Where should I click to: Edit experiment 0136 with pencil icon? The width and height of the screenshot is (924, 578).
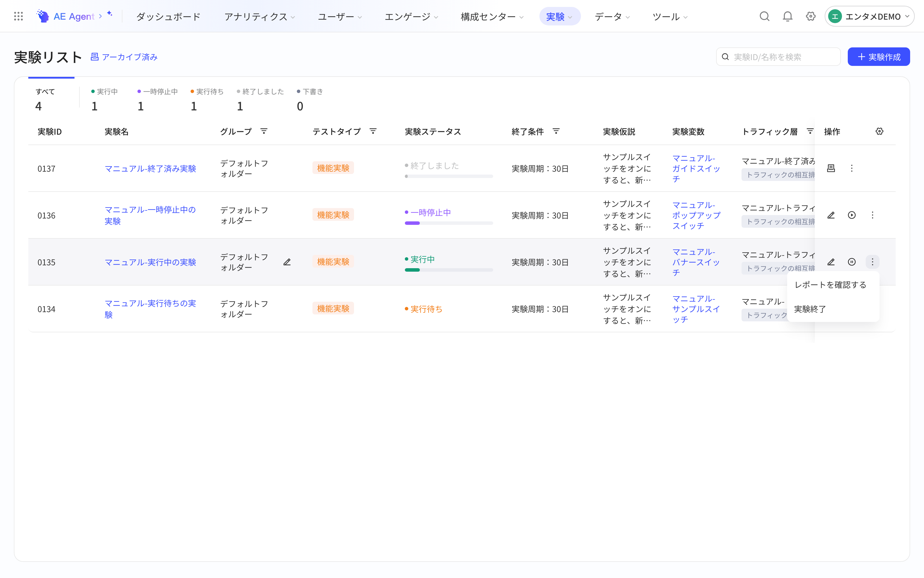(x=831, y=215)
